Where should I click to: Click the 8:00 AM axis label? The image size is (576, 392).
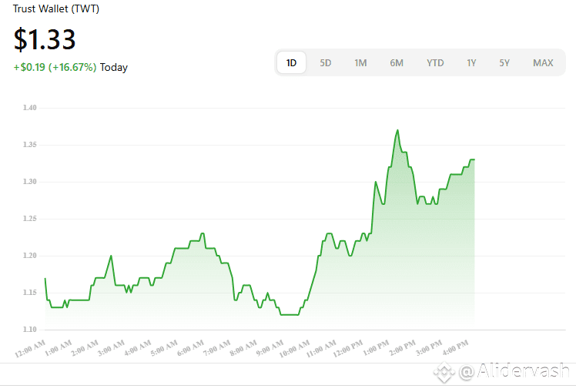(243, 348)
